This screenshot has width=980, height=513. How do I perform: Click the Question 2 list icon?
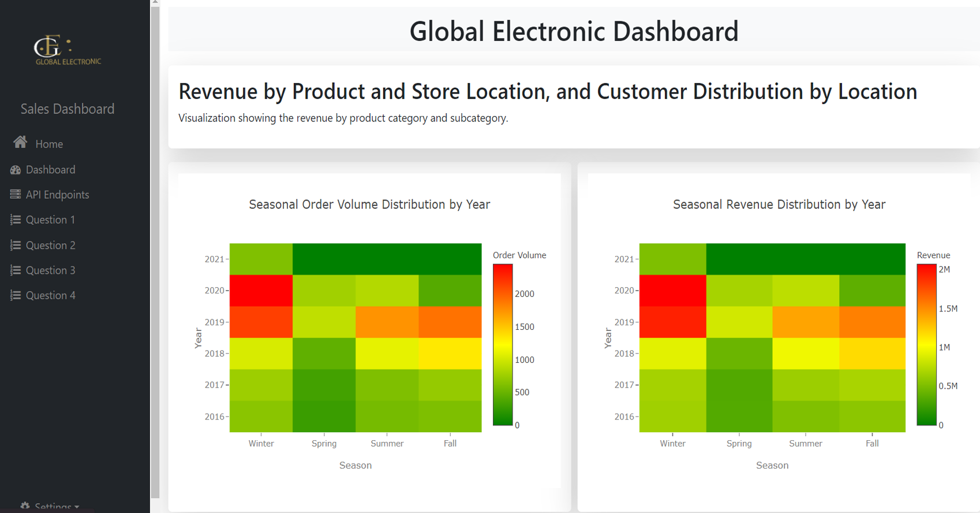click(16, 246)
